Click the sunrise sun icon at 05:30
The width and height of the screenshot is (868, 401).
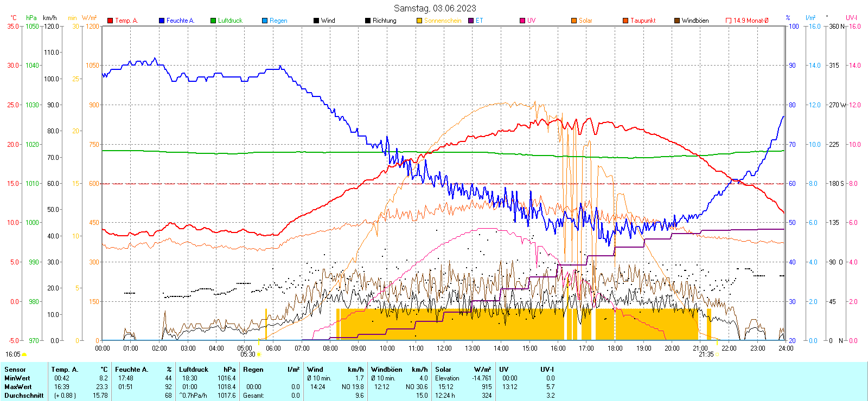click(259, 354)
